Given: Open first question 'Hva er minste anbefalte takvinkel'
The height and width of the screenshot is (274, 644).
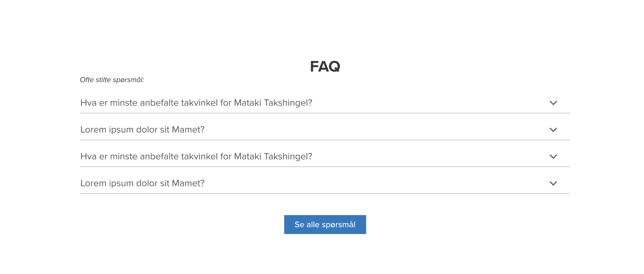Looking at the screenshot, I should click(196, 103).
